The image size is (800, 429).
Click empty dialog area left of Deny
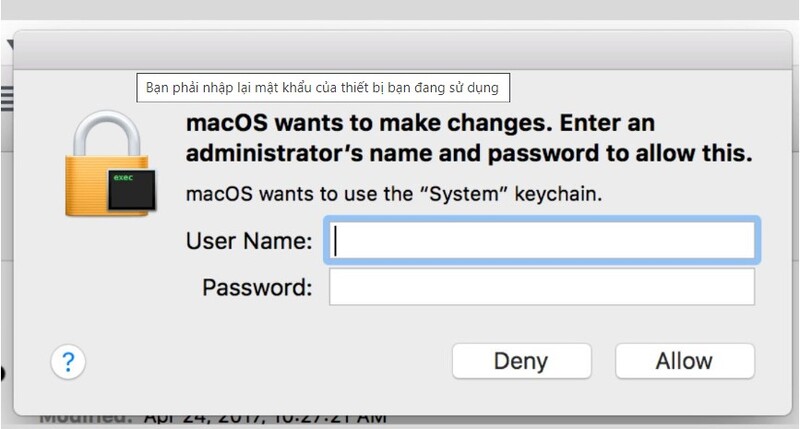(265, 361)
